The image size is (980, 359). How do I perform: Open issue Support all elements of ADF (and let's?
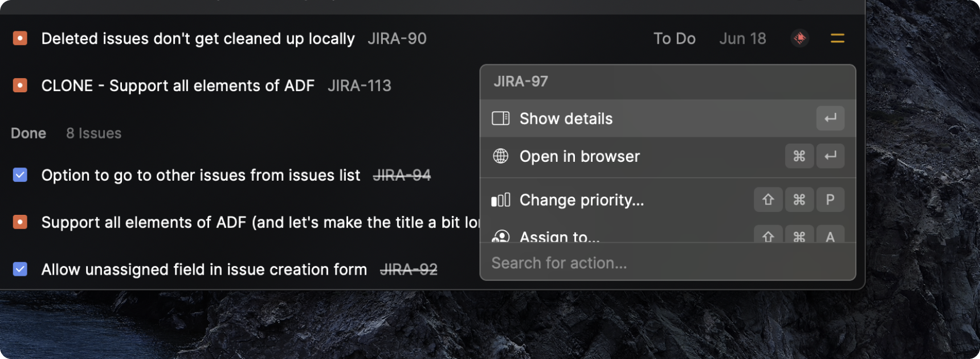coord(260,222)
